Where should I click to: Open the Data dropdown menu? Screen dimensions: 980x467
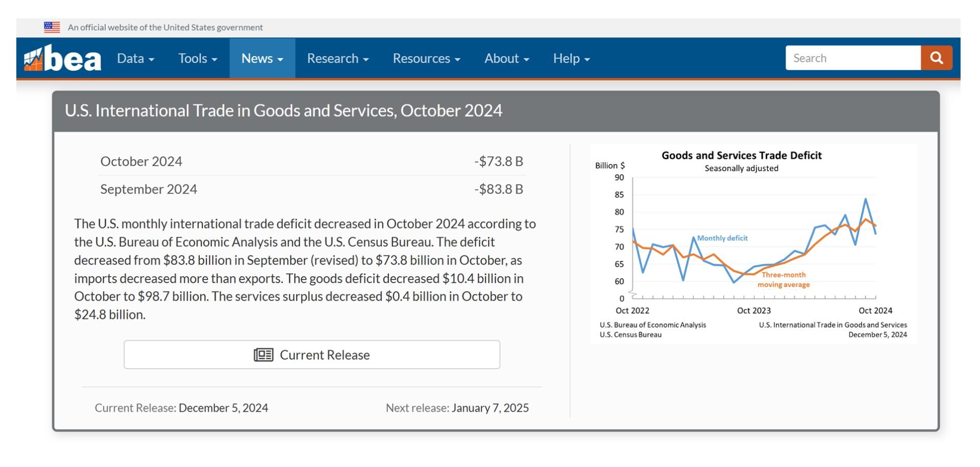pos(135,59)
